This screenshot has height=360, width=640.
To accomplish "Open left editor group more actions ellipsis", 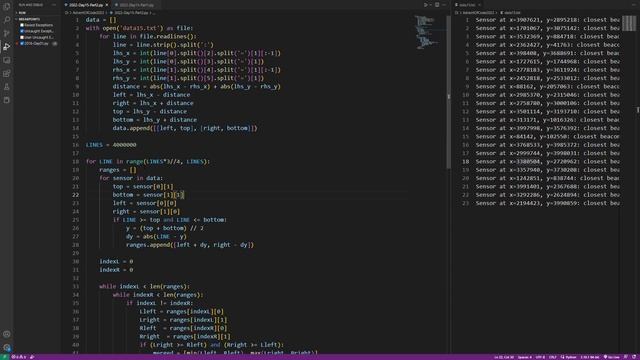I will click(444, 5).
